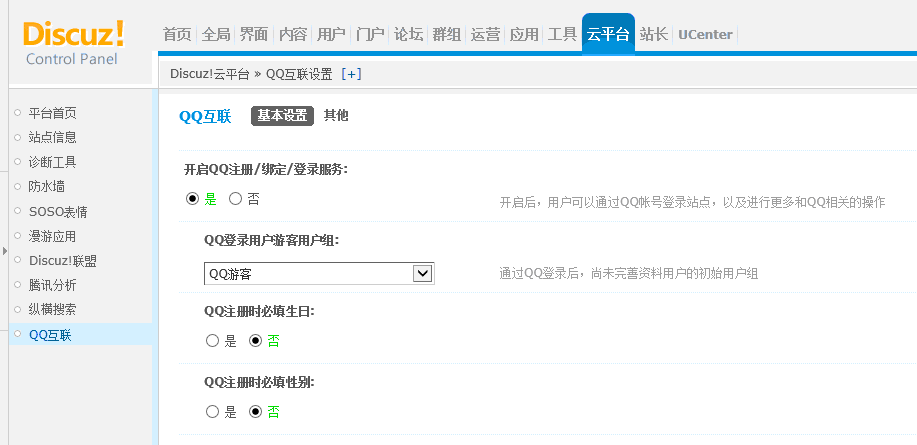The image size is (917, 445).
Task: Click the QQ登录用户游客用户组 label
Action: [x=272, y=240]
